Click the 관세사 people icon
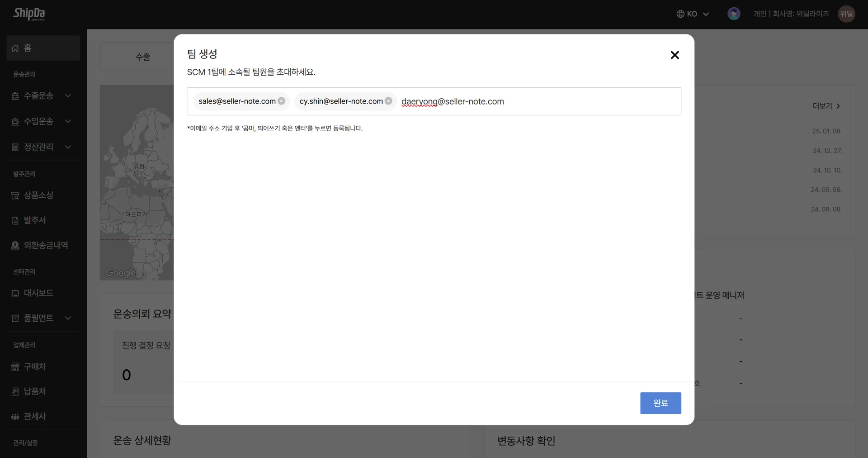Screen dimensions: 868x458 pos(15,416)
